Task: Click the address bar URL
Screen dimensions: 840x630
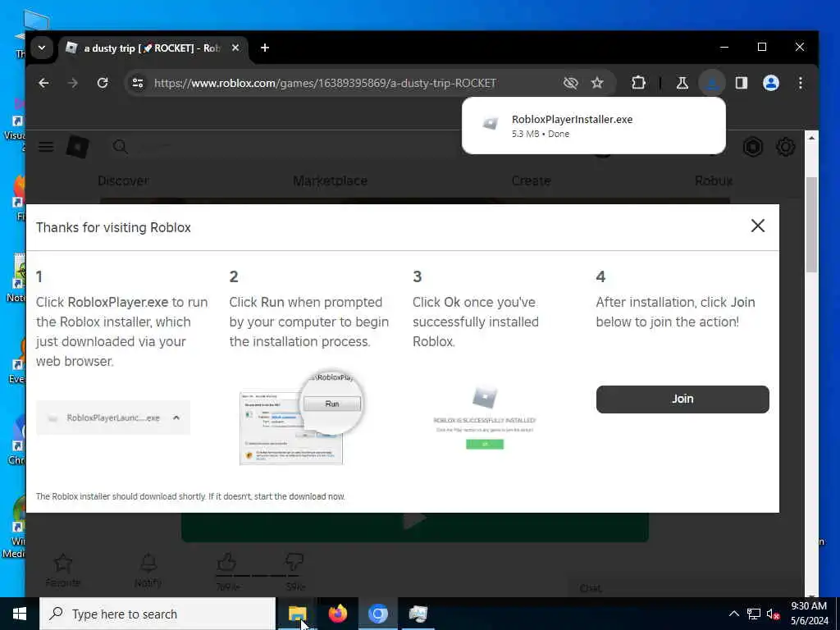Action: click(x=325, y=83)
